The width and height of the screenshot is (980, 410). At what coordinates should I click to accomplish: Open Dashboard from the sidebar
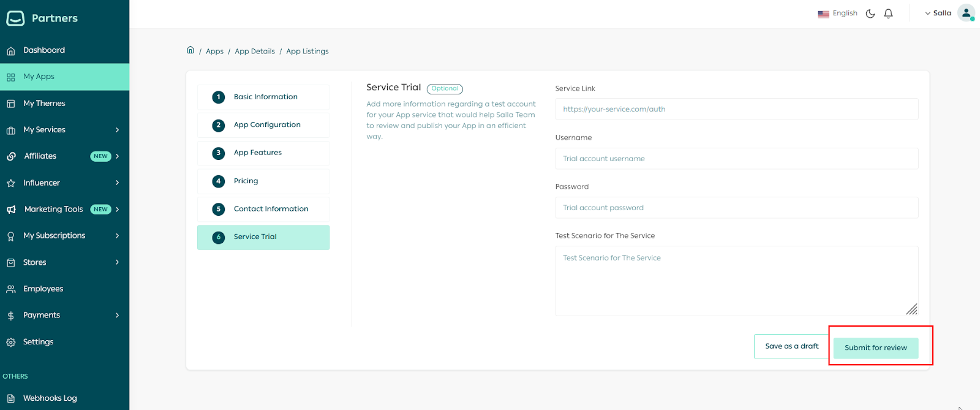(44, 50)
